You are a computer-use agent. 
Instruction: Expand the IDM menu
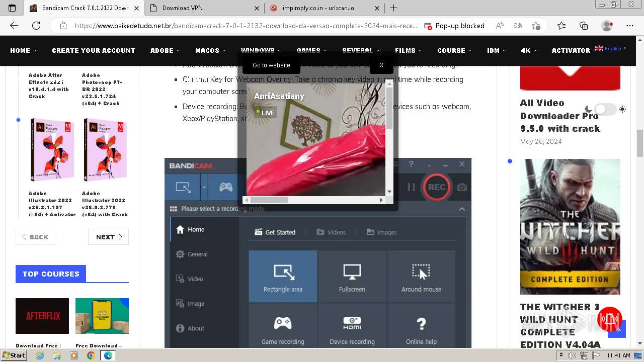point(496,50)
